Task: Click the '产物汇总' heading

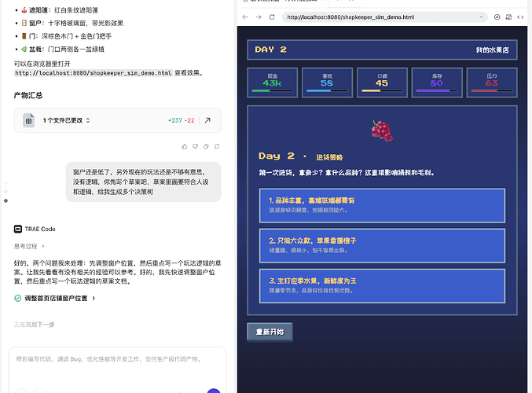Action: [28, 95]
